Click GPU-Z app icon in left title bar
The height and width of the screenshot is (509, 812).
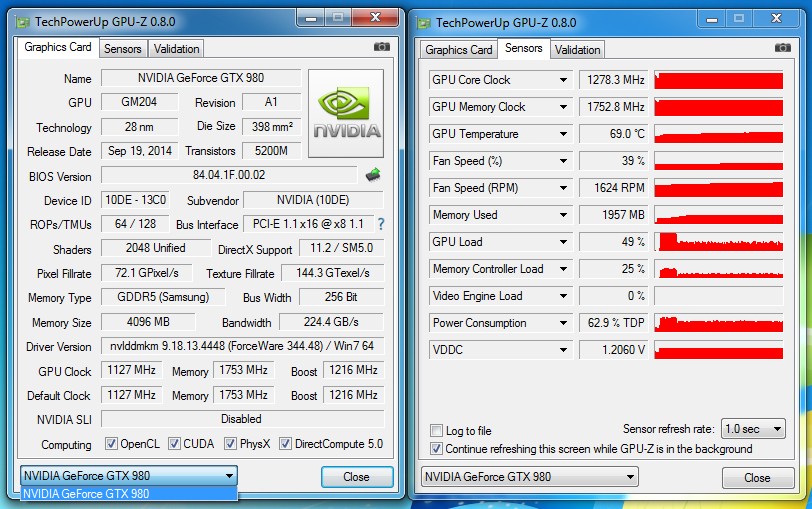click(22, 22)
